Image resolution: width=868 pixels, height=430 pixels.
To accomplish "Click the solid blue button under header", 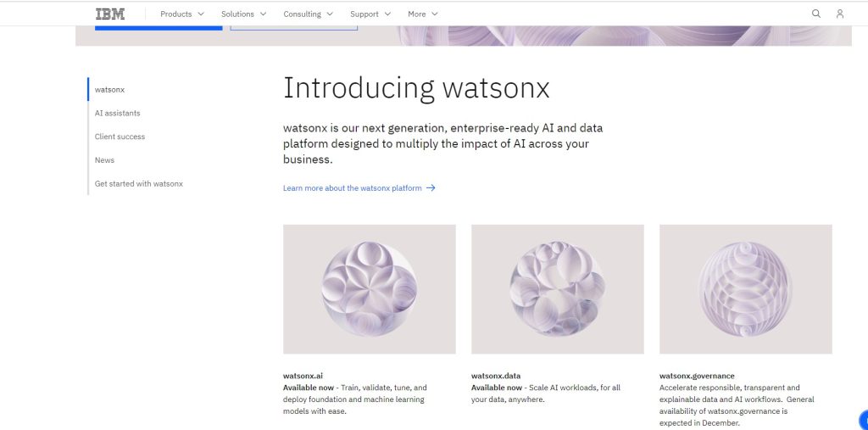I will pyautogui.click(x=159, y=28).
